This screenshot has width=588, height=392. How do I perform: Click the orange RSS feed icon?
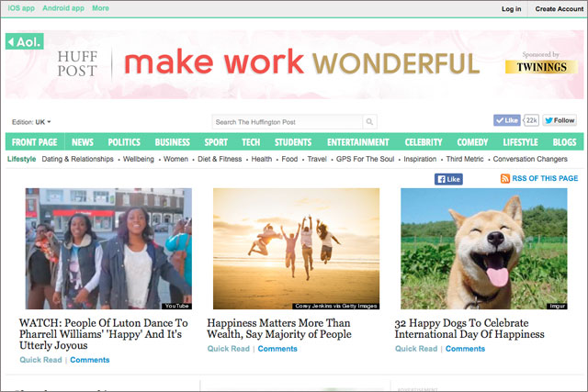tap(505, 178)
